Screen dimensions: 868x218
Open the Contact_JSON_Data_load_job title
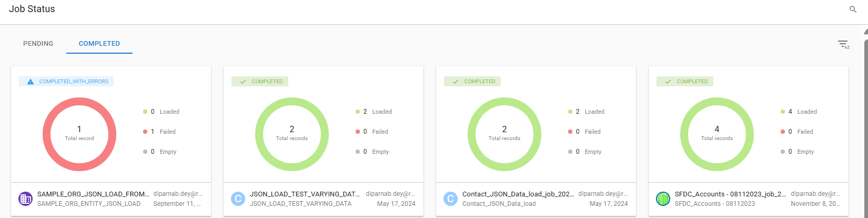518,194
